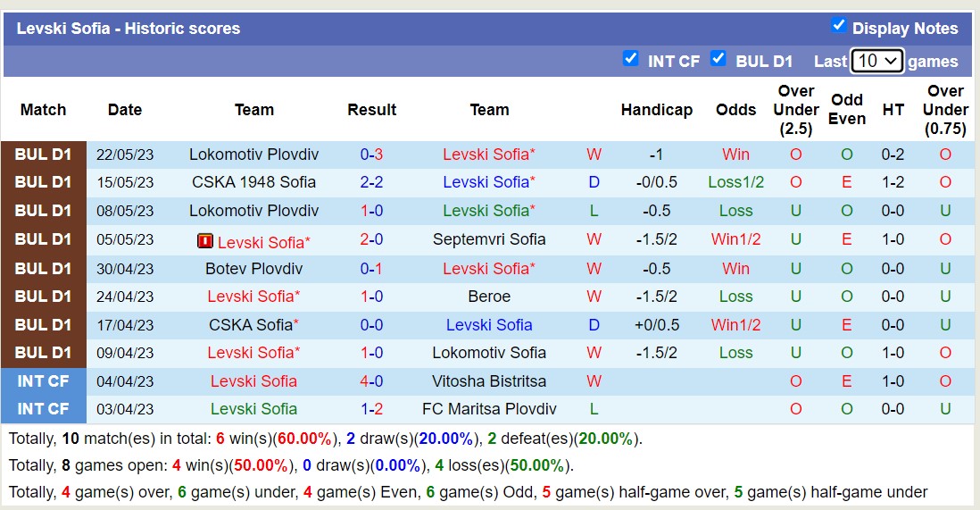Click the INT CF league cell for 04/04/23
Viewport: 980px width, 510px height.
tap(43, 381)
